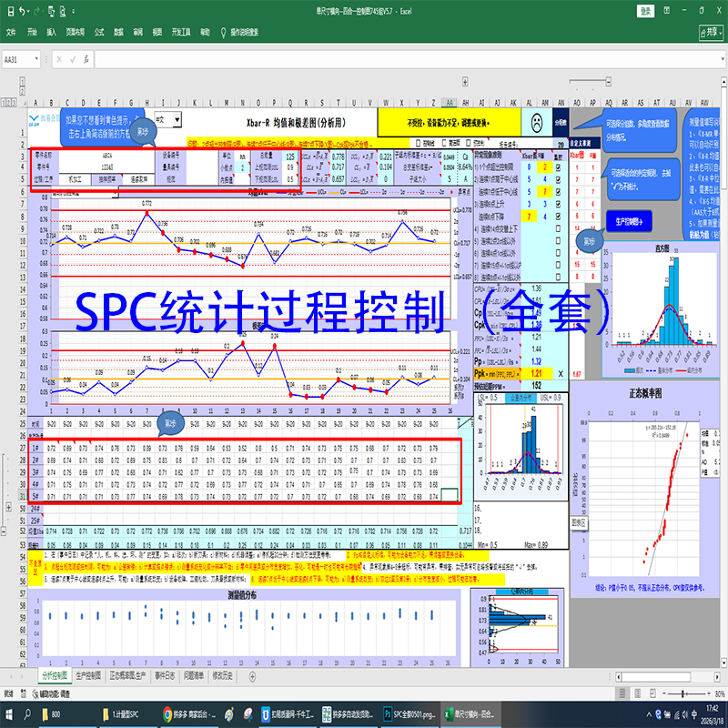This screenshot has width=728, height=728.
Task: Expand the formula bar chevron
Action: click(723, 59)
